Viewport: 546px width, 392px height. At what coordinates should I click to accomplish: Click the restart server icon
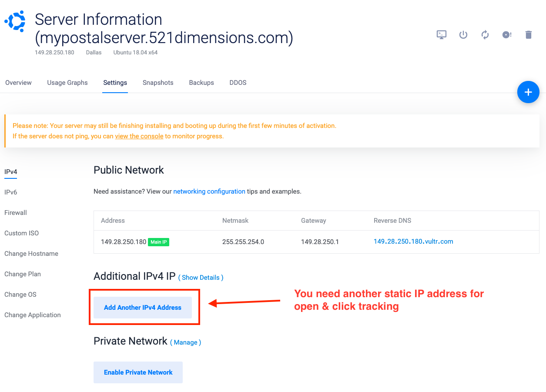(x=485, y=35)
